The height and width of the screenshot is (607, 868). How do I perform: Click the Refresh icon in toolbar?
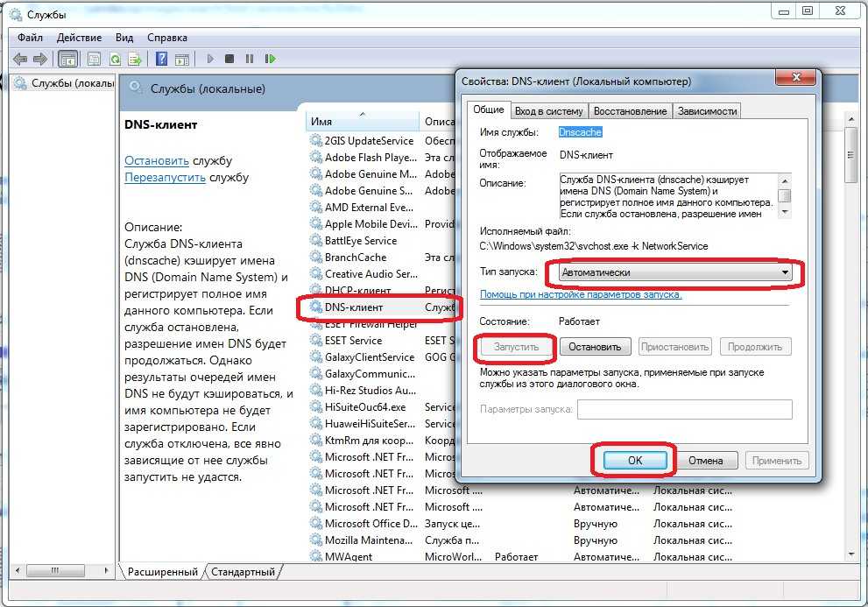point(115,60)
